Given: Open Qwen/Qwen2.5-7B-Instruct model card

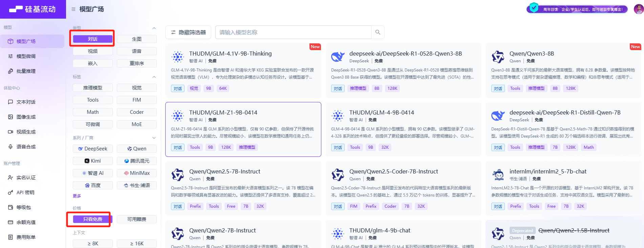Looking at the screenshot, I should point(243,188).
